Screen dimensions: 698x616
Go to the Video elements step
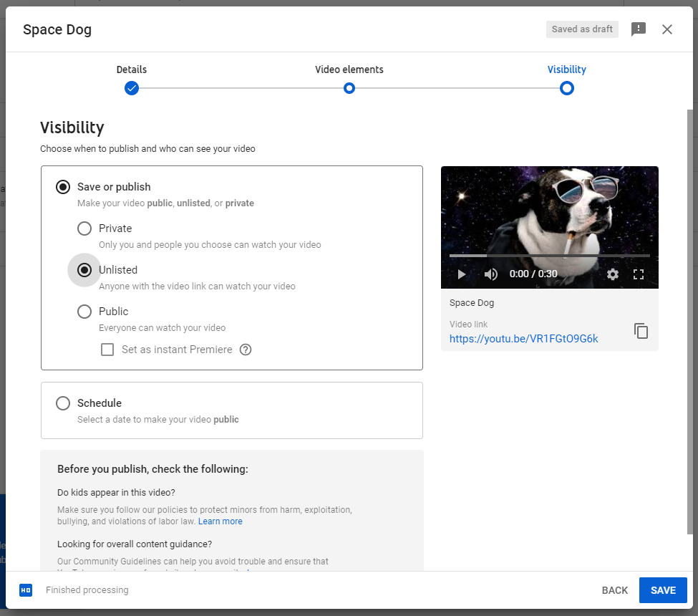pos(349,69)
